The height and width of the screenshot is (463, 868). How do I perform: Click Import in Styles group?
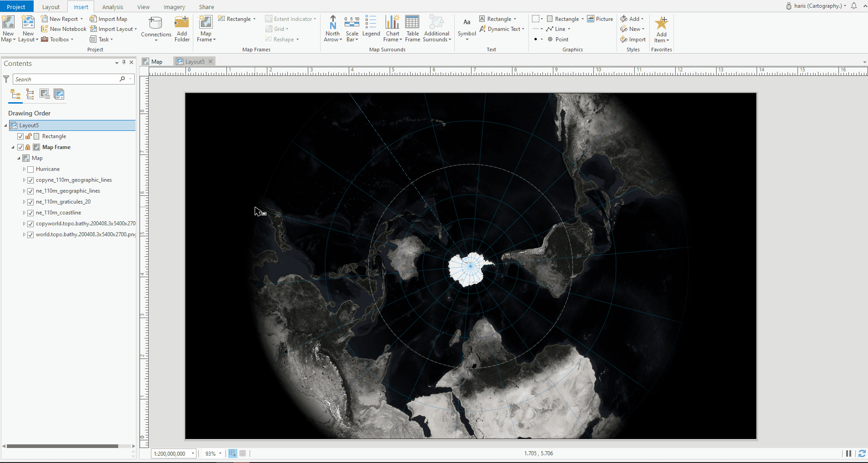point(633,40)
